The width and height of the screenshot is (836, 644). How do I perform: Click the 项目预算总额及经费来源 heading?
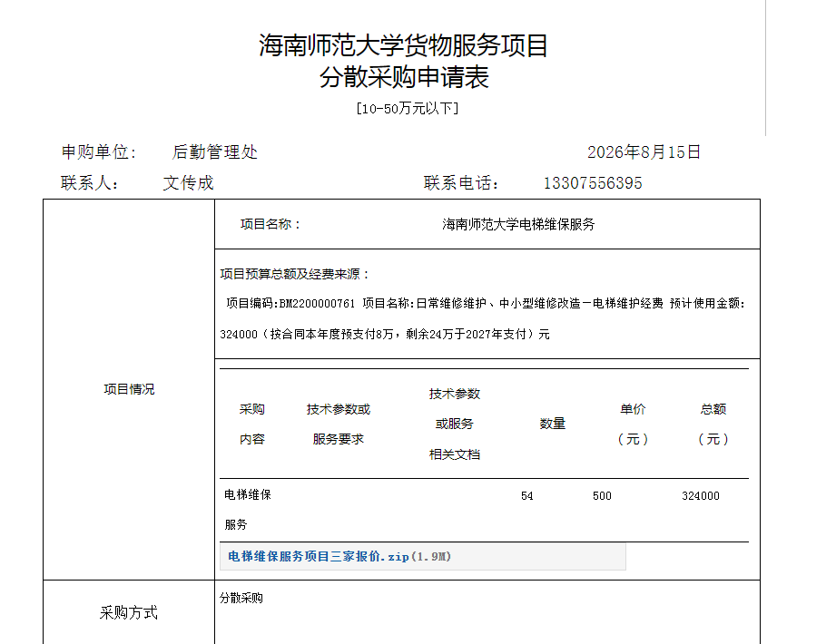[x=294, y=274]
